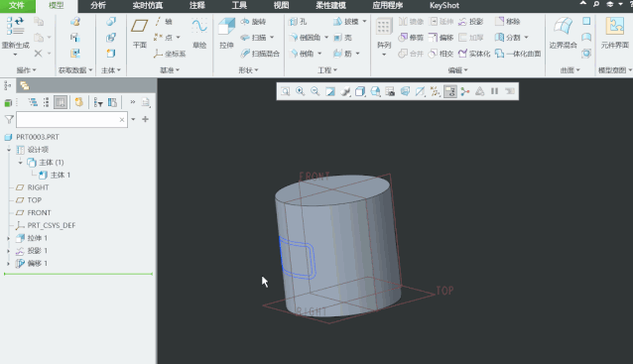Open the 获取数据 (Get Data) group dropdown
633x364 pixels.
coord(75,70)
